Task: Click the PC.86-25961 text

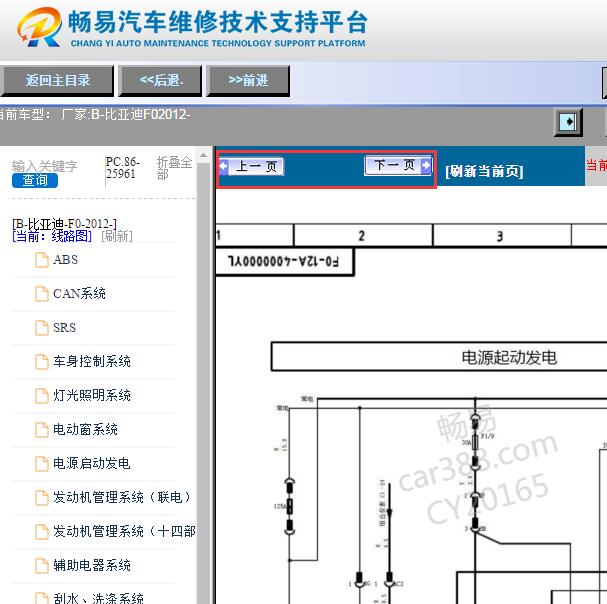Action: coord(123,168)
